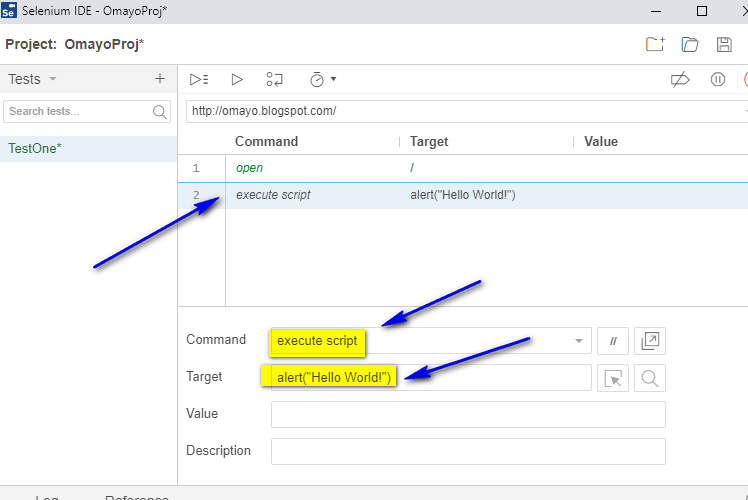The height and width of the screenshot is (500, 748).
Task: Minimize the Selenium IDE window
Action: (x=656, y=11)
